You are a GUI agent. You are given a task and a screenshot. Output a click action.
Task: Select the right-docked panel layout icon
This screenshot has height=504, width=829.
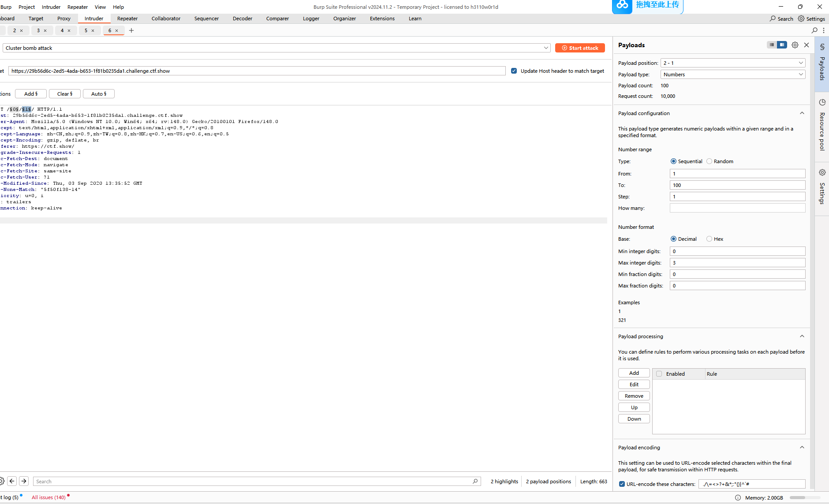(782, 45)
